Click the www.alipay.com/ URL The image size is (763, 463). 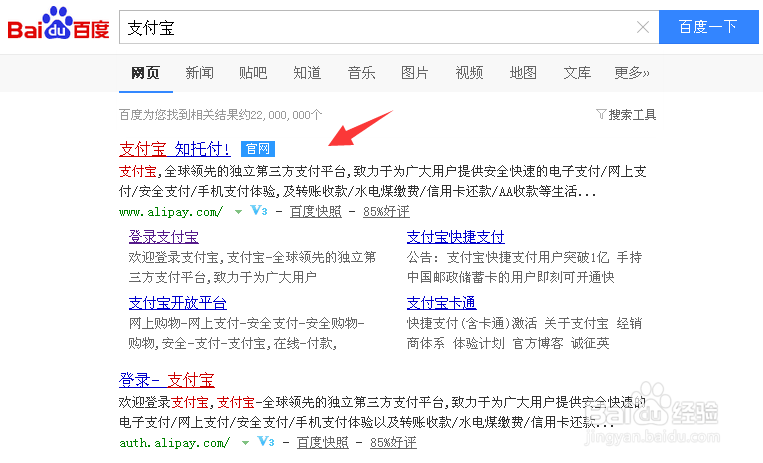[171, 212]
